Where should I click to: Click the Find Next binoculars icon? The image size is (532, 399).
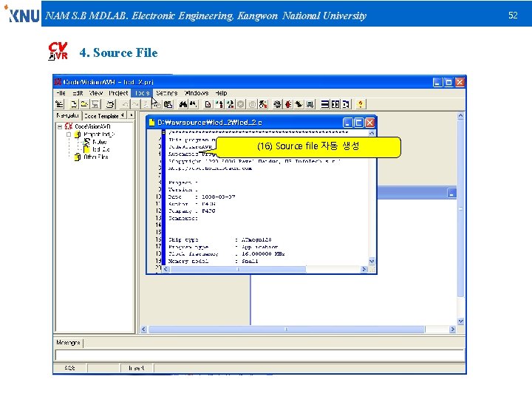194,104
